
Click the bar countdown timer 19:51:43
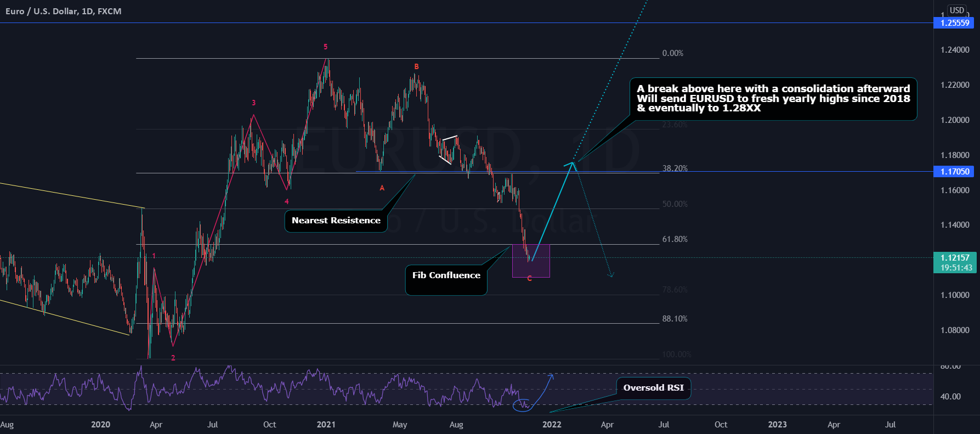click(x=955, y=268)
